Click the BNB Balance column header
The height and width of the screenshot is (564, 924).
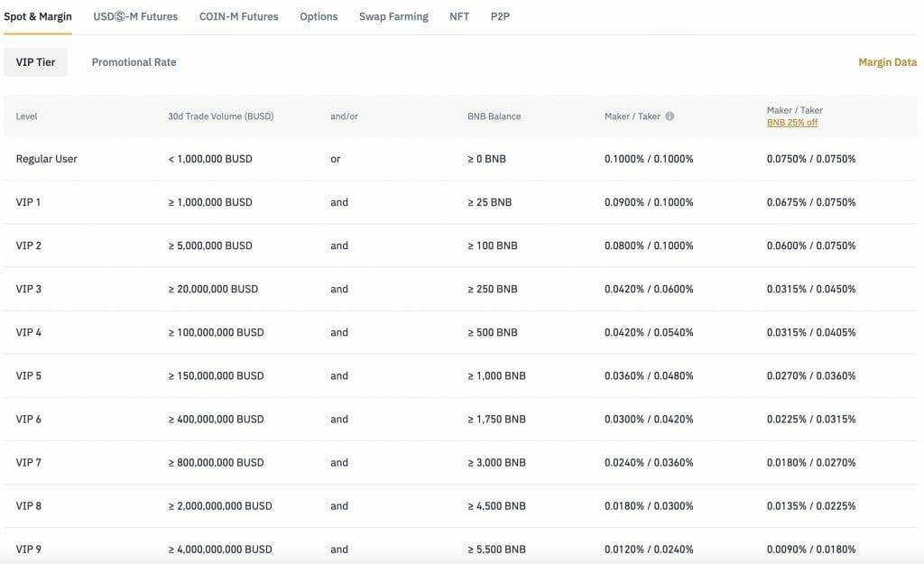(x=494, y=116)
